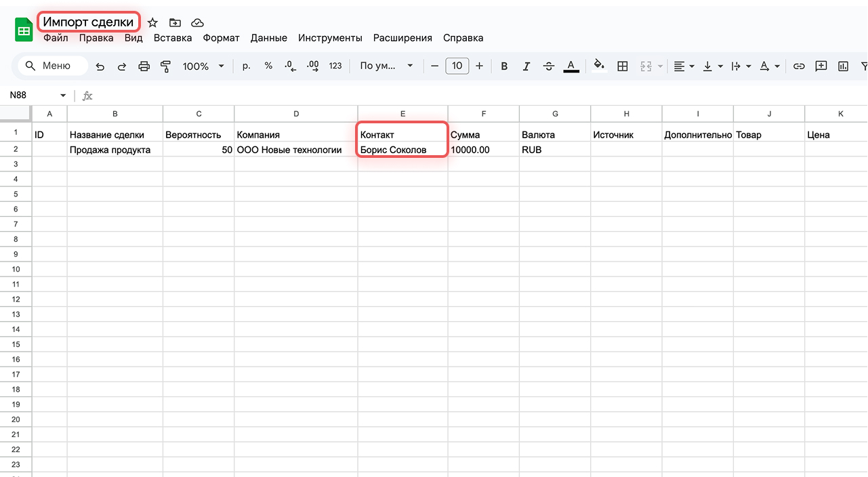Viewport: 868px width, 477px height.
Task: Star the Импорт сделки document
Action: 152,22
